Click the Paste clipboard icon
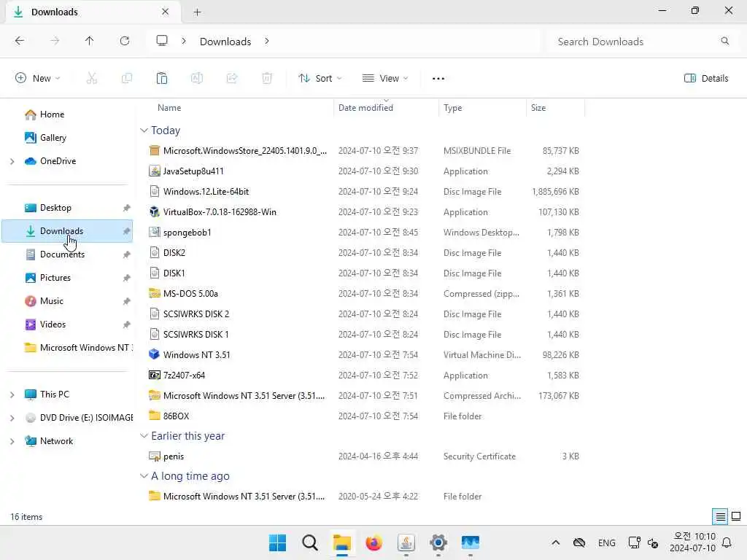747x560 pixels. tap(162, 78)
